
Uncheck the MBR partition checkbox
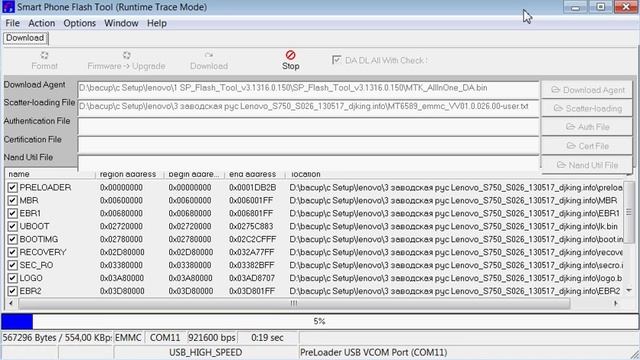(x=12, y=200)
